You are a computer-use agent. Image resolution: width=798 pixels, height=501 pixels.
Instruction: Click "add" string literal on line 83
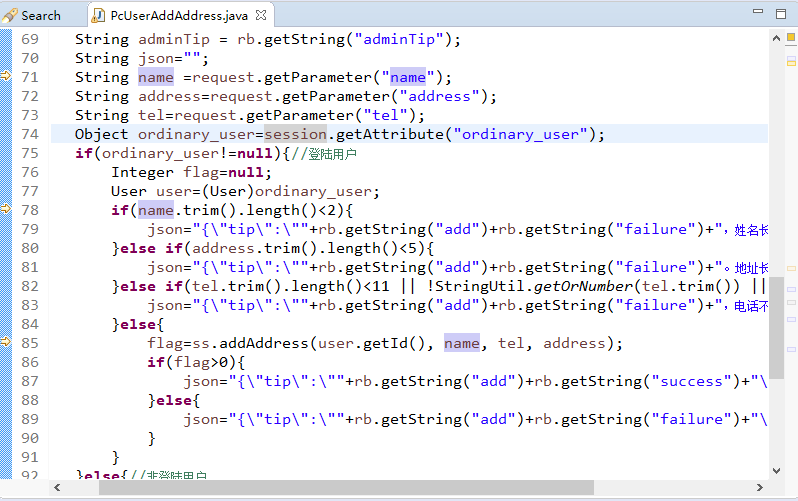pos(458,305)
